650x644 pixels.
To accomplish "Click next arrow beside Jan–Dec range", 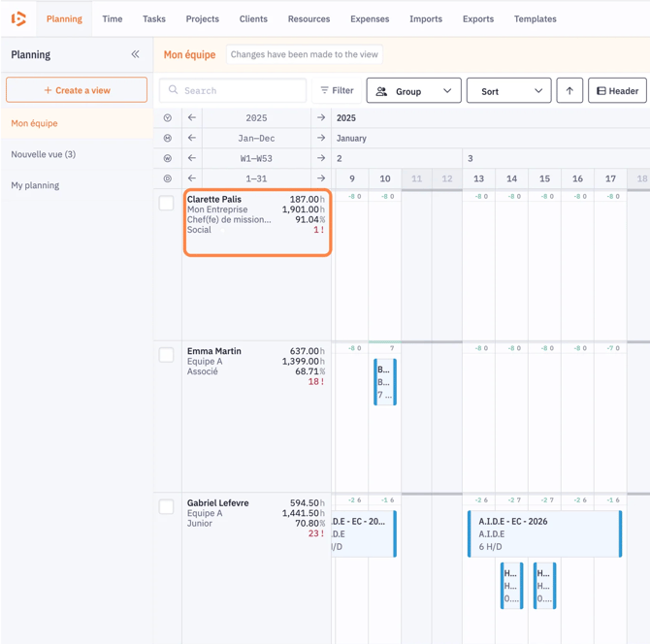I will pos(321,138).
